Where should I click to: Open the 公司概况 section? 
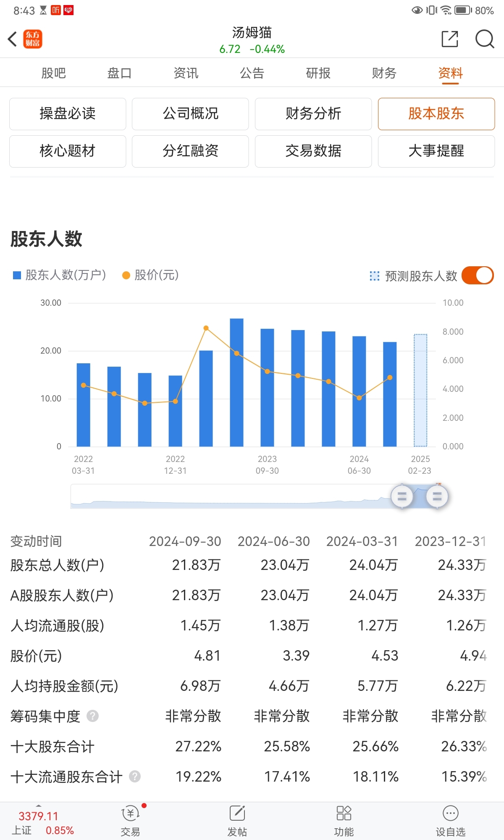tap(190, 114)
